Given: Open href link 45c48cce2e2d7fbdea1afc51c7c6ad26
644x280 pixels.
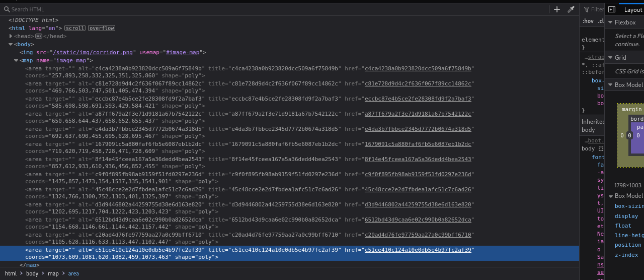Looking at the screenshot, I should [418, 189].
